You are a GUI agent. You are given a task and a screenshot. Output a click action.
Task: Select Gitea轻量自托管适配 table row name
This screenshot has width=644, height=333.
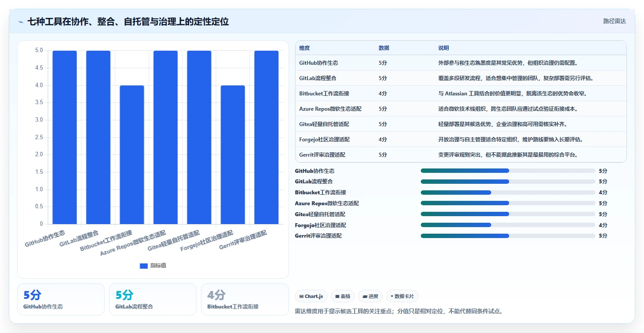[x=324, y=124]
